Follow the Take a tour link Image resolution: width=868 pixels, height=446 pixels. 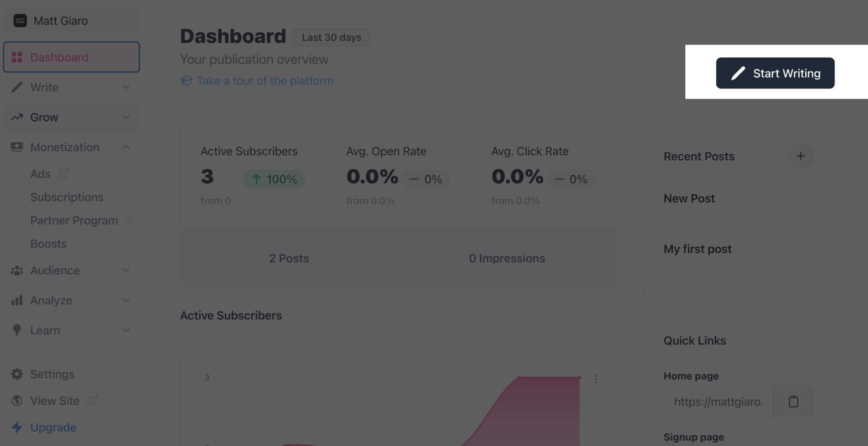(264, 81)
